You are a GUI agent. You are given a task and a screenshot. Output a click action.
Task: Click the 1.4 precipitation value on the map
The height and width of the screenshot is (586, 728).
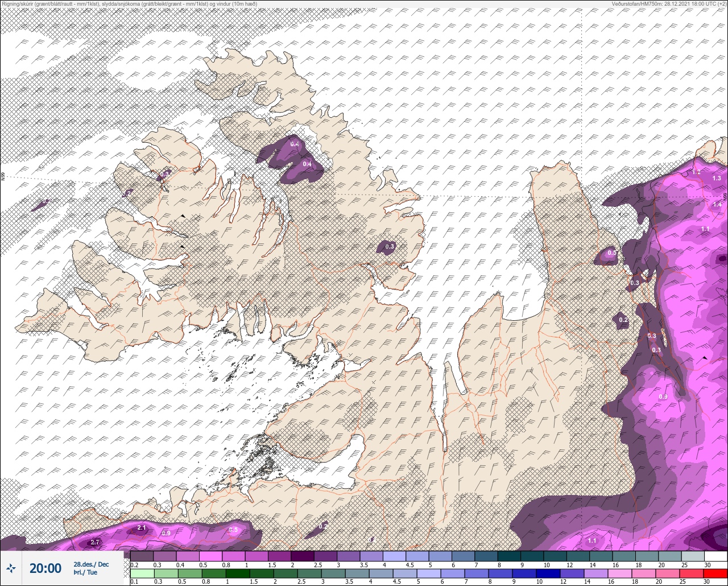(x=717, y=205)
